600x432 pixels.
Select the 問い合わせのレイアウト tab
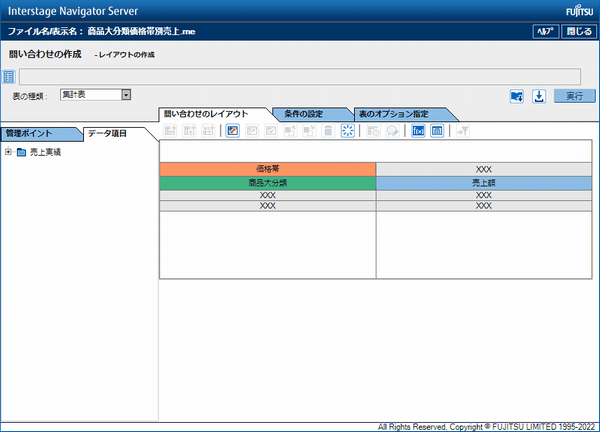coord(216,114)
